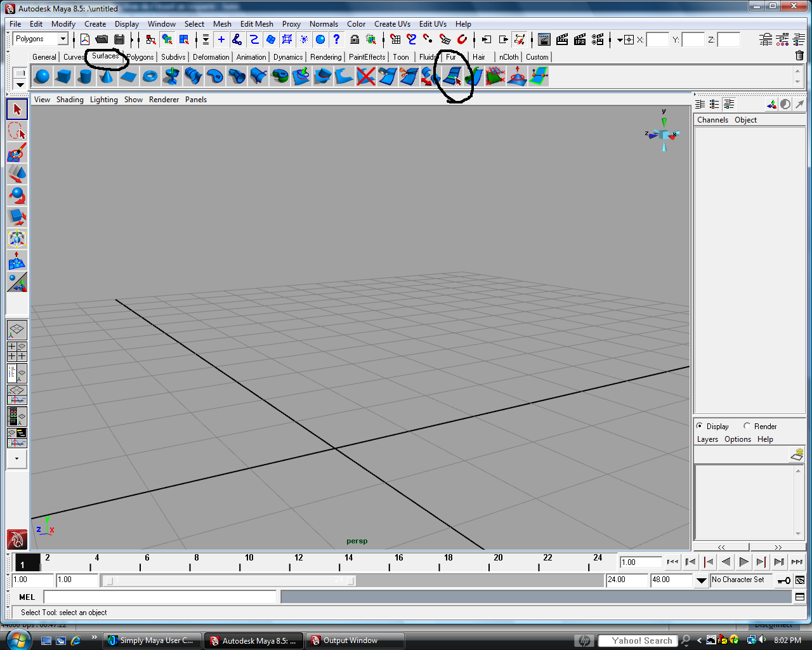Click the X coordinate input field
This screenshot has width=812, height=650.
(x=658, y=39)
